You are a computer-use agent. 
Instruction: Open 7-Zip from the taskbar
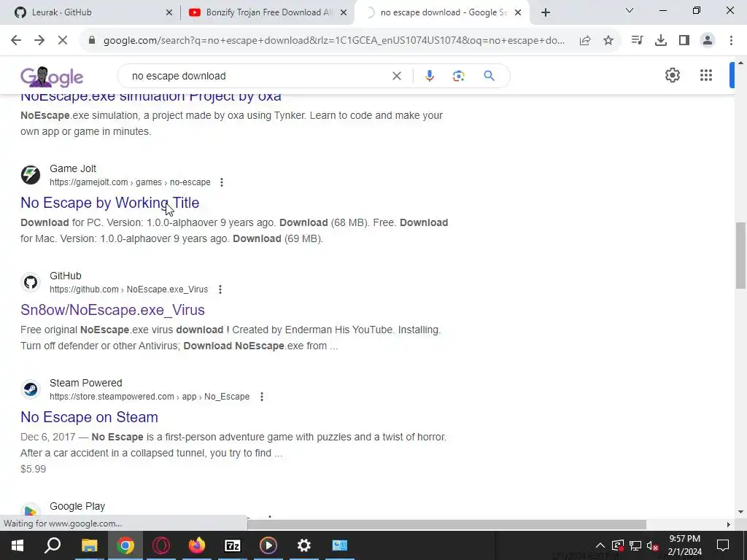pos(233,545)
